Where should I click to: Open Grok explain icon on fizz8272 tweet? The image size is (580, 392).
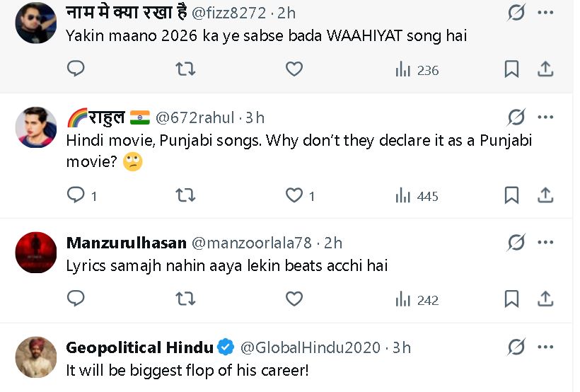coord(516,13)
